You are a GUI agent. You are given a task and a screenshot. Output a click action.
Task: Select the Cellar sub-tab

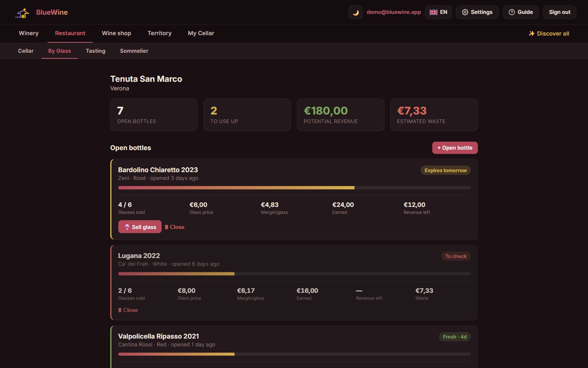click(x=26, y=51)
